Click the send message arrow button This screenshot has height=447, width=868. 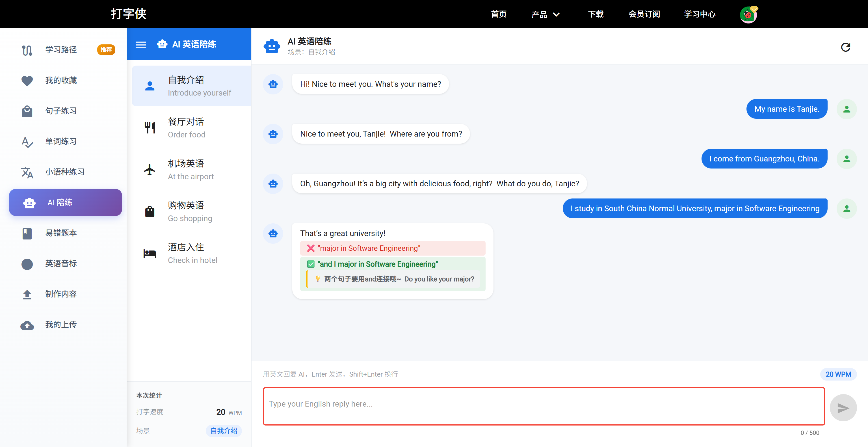click(x=843, y=408)
